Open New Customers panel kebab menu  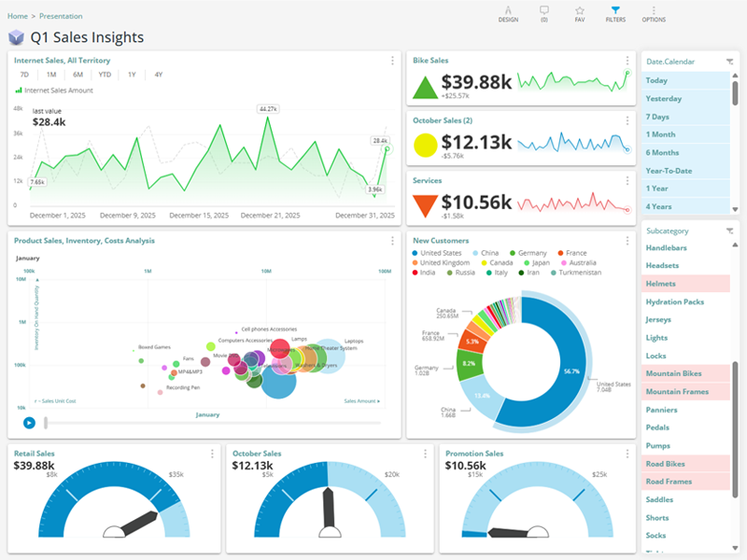pyautogui.click(x=627, y=241)
